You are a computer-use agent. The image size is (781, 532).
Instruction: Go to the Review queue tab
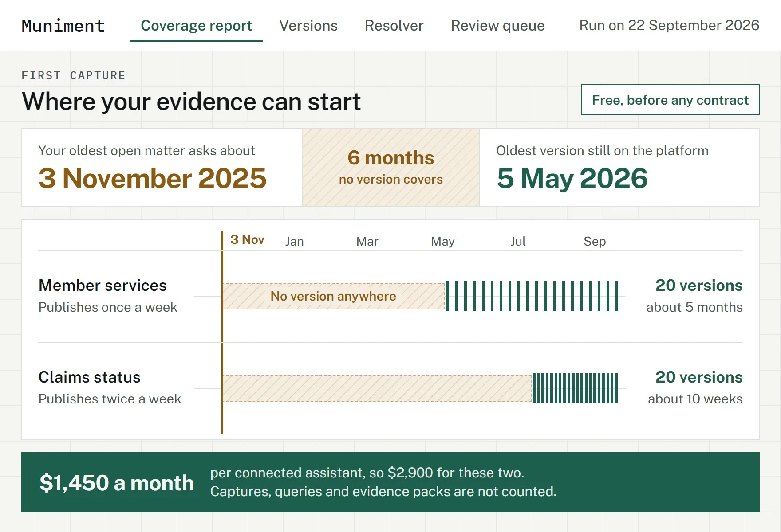[x=498, y=26]
